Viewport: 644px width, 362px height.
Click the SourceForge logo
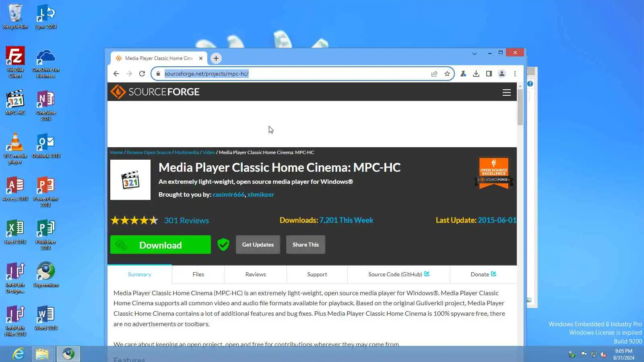point(155,92)
